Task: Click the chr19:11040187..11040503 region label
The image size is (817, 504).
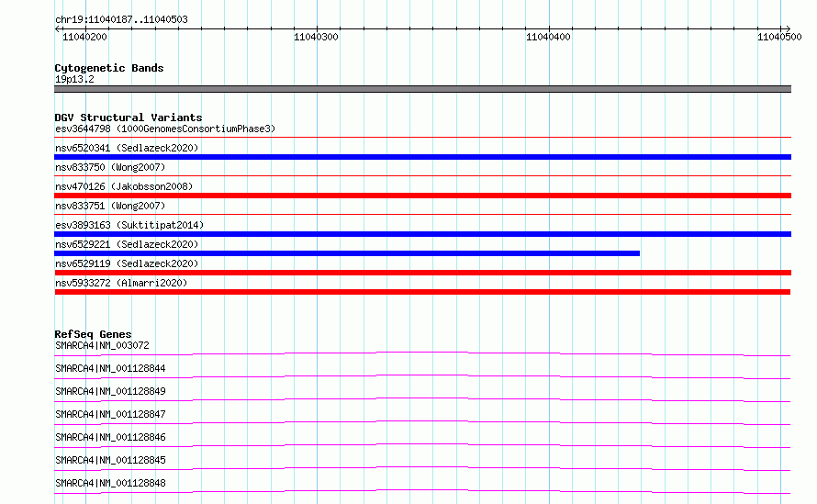Action: pos(121,19)
